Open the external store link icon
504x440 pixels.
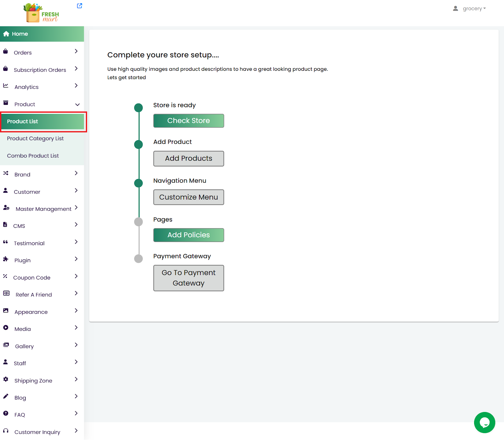79,6
